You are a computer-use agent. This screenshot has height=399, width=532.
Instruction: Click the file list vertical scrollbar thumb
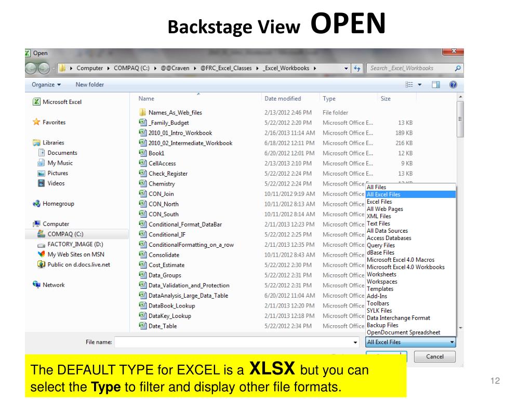click(460, 119)
